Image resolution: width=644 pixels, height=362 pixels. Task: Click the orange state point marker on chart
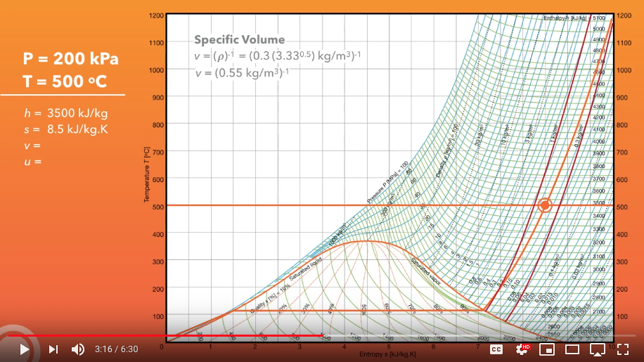[545, 205]
